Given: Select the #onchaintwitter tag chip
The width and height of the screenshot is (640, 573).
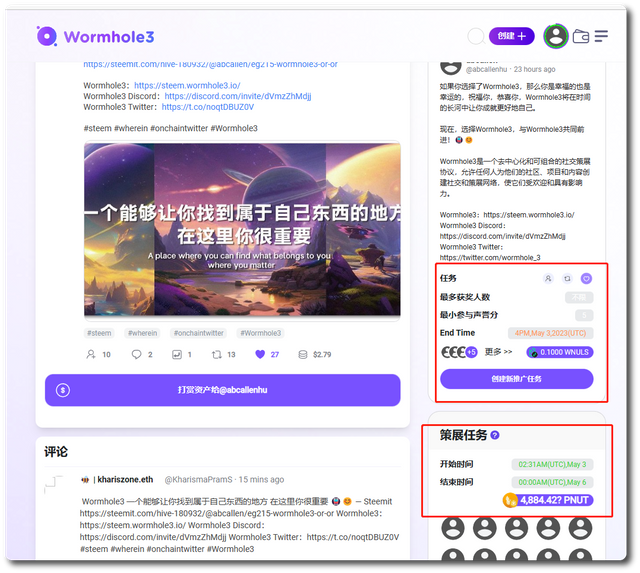Looking at the screenshot, I should tap(198, 333).
